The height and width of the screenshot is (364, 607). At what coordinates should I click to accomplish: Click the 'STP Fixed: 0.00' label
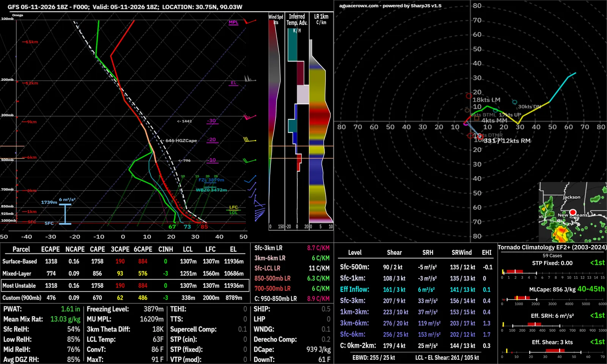click(x=552, y=263)
